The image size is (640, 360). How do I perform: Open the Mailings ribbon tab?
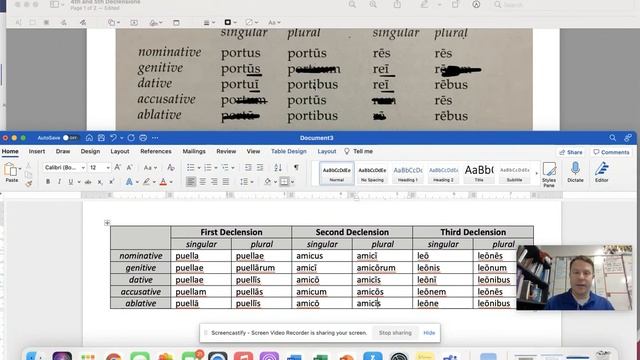tap(194, 151)
